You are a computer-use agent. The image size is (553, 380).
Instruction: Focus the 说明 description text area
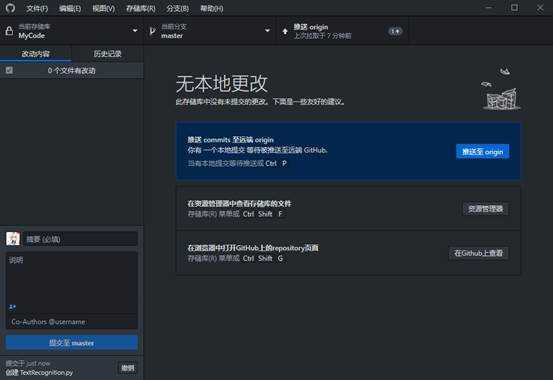click(x=72, y=277)
